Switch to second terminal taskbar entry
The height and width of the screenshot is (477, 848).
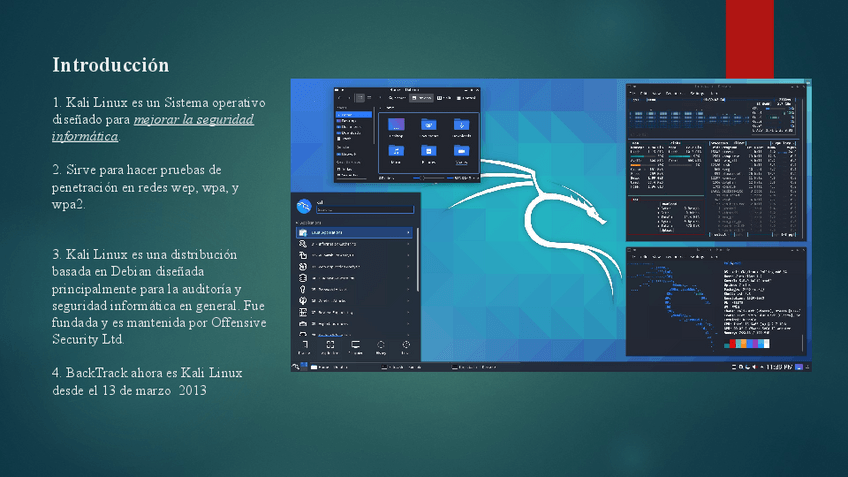coord(473,367)
